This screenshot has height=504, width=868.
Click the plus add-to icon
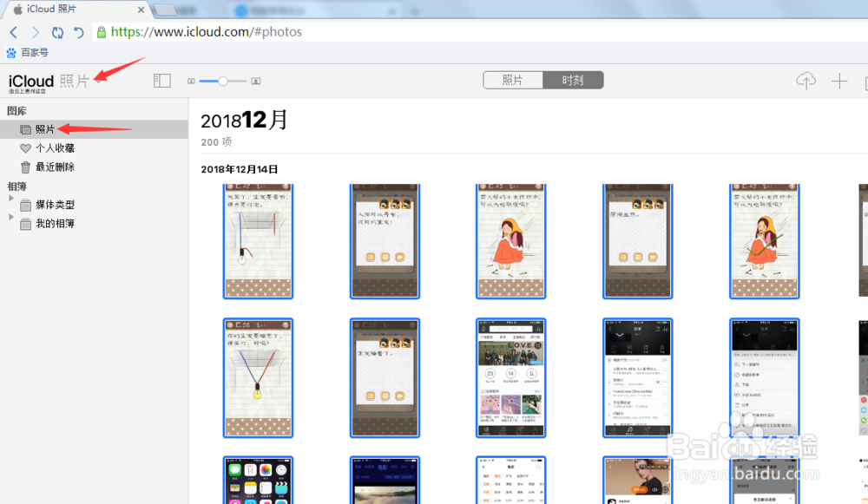(839, 82)
